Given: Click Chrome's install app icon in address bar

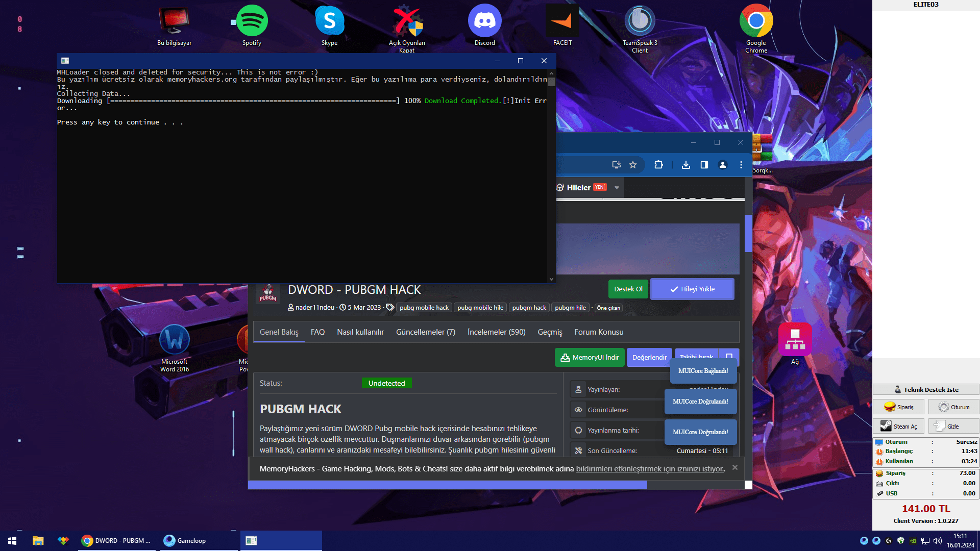Looking at the screenshot, I should pos(617,165).
